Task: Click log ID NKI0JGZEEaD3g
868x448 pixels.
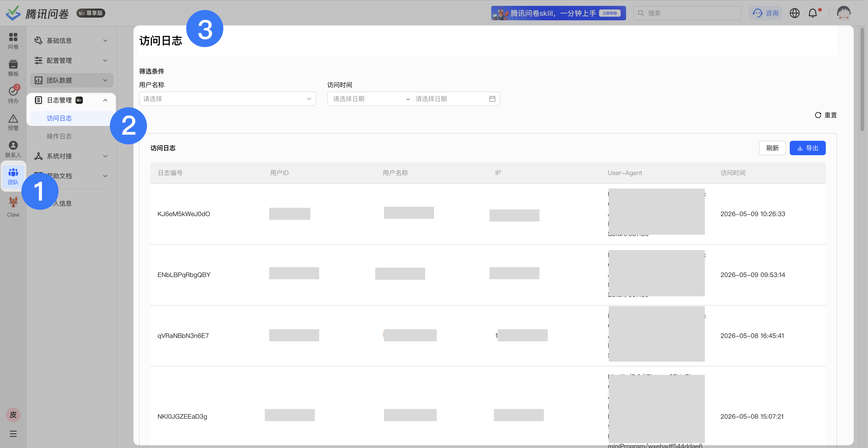Action: 182,417
